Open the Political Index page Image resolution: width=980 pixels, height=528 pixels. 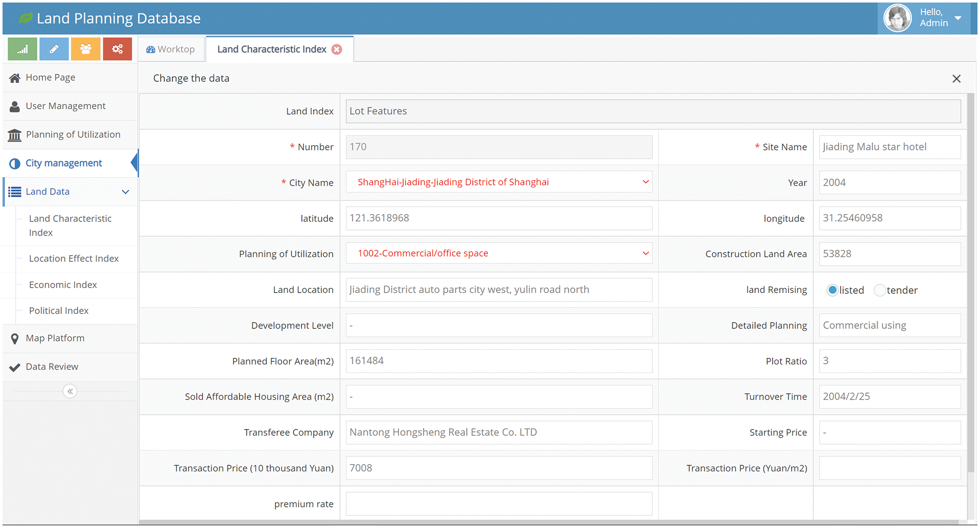59,310
